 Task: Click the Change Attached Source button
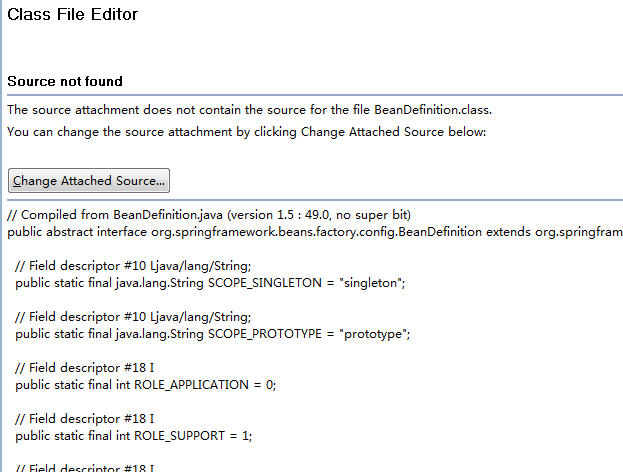click(88, 181)
